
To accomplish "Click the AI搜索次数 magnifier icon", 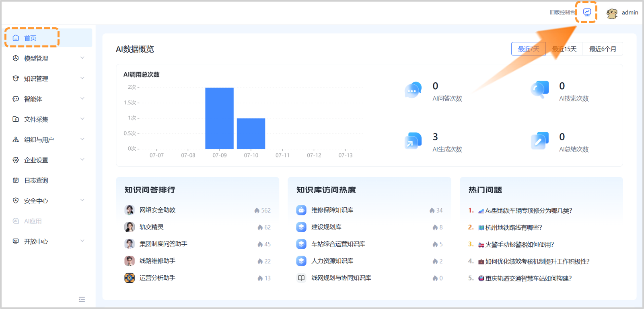I will click(x=540, y=90).
